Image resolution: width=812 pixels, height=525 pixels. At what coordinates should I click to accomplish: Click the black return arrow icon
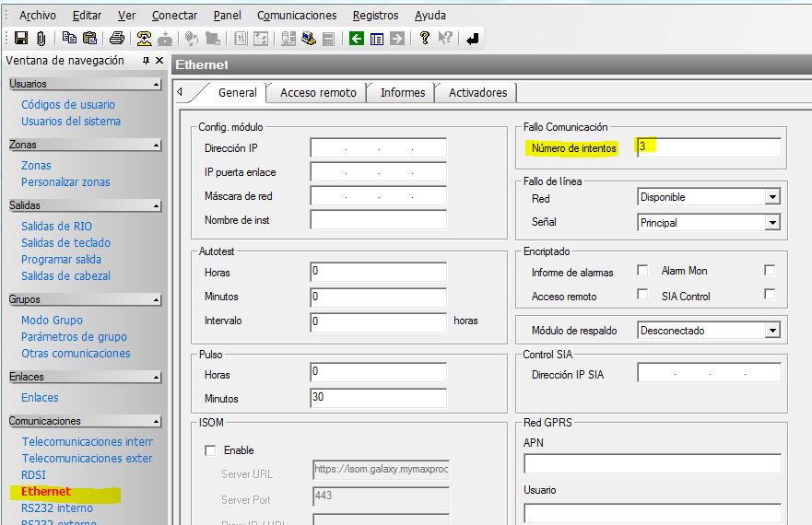472,39
